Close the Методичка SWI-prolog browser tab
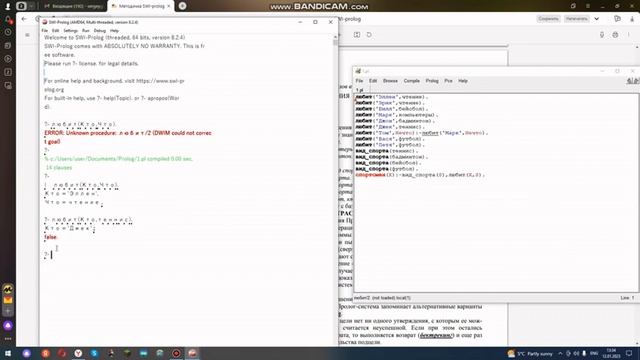 point(168,6)
